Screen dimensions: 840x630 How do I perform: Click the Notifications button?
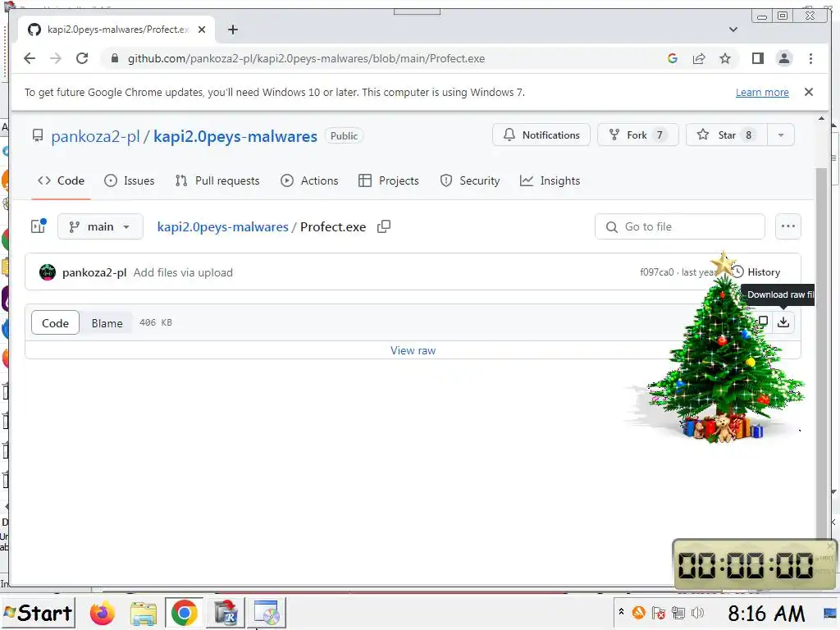click(x=541, y=135)
